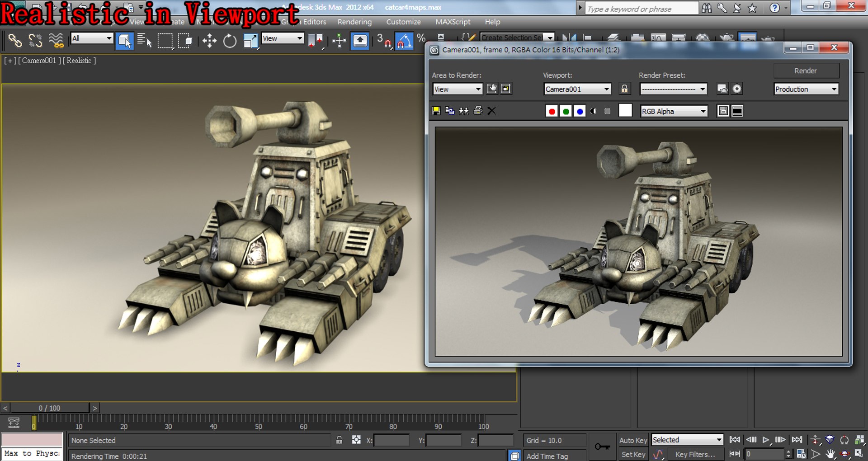Click Play Animation button
868x461 pixels.
765,440
